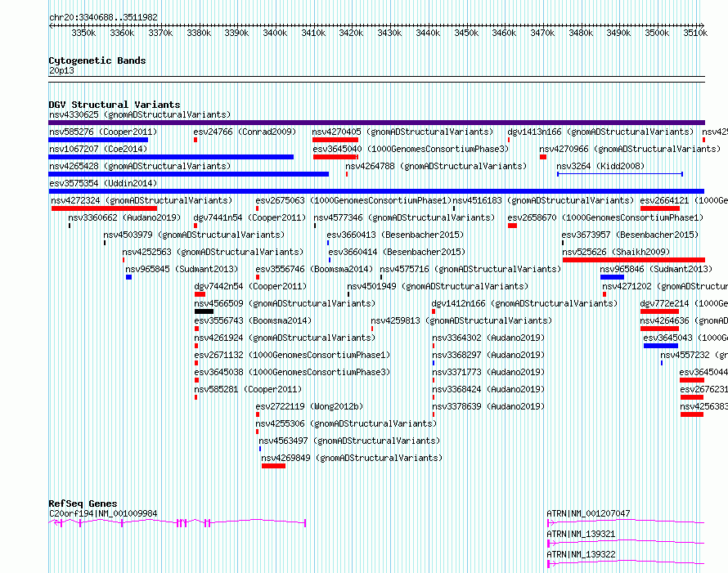728x573 pixels.
Task: Open dgv1412n166 gnomAD variant label
Action: point(524,303)
